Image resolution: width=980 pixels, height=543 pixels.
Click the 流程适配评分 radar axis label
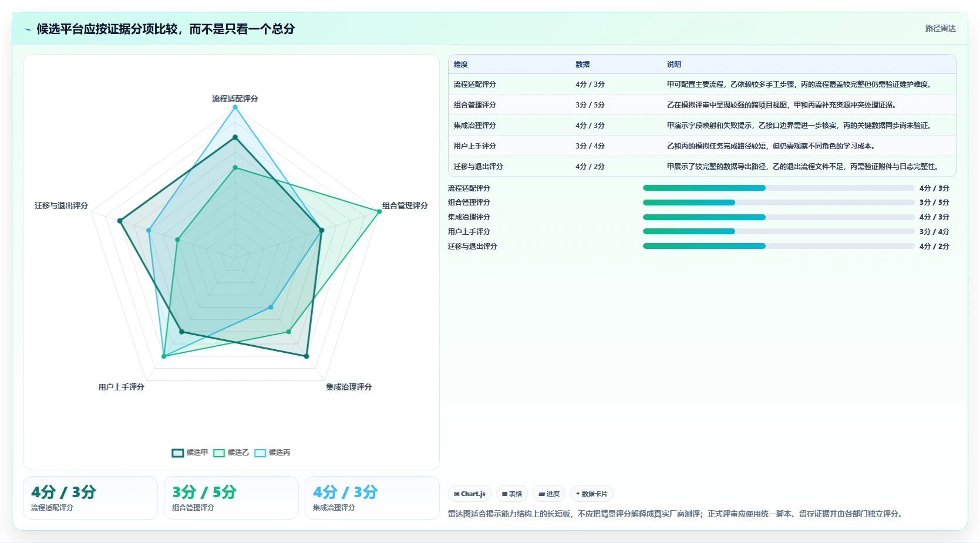click(x=235, y=99)
